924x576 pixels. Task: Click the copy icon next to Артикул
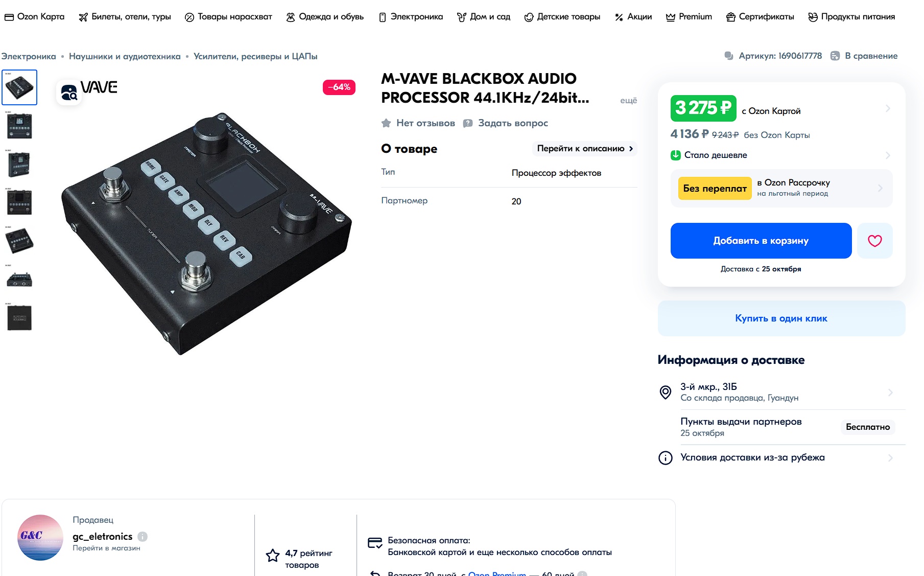729,56
